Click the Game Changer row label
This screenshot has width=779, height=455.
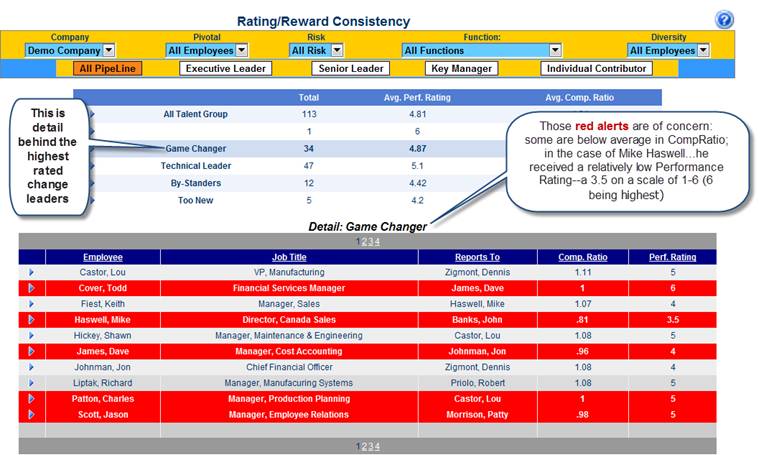[x=196, y=149]
